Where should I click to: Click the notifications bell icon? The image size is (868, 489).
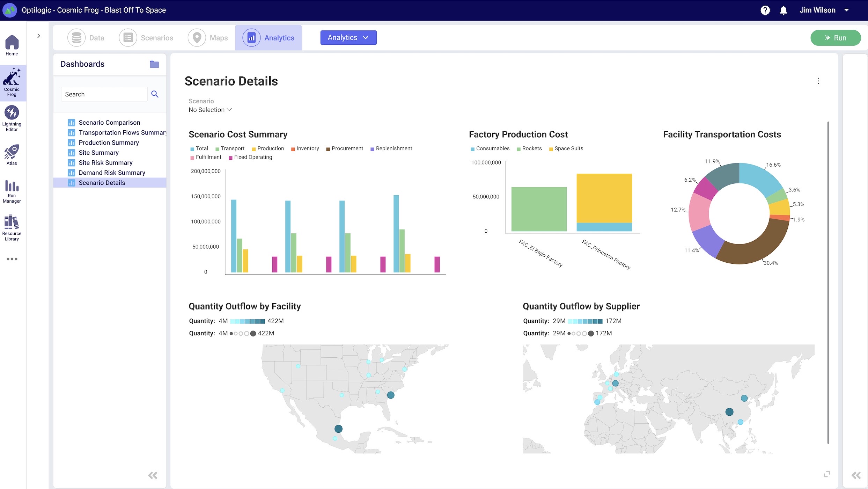point(784,10)
